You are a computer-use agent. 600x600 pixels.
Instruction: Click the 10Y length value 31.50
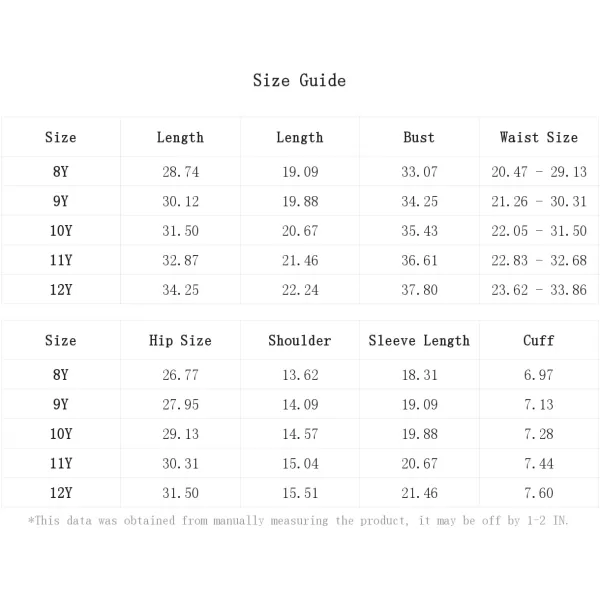tap(181, 231)
